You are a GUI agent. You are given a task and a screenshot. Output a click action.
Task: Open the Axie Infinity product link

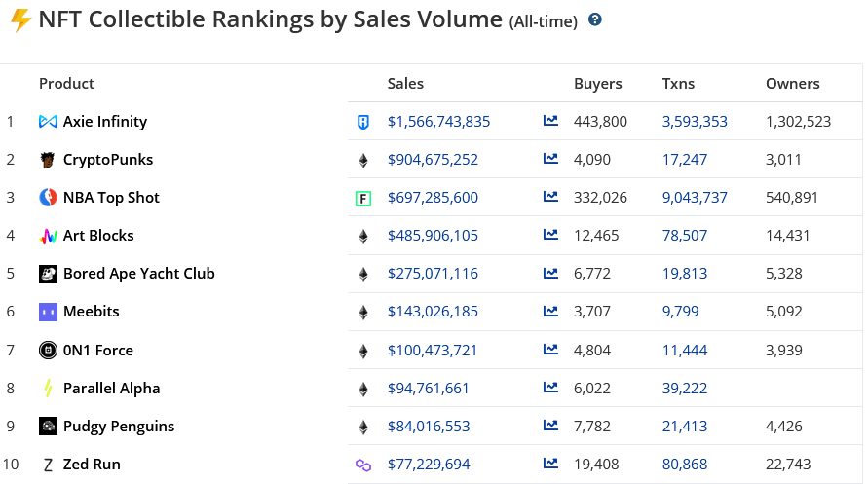coord(104,122)
